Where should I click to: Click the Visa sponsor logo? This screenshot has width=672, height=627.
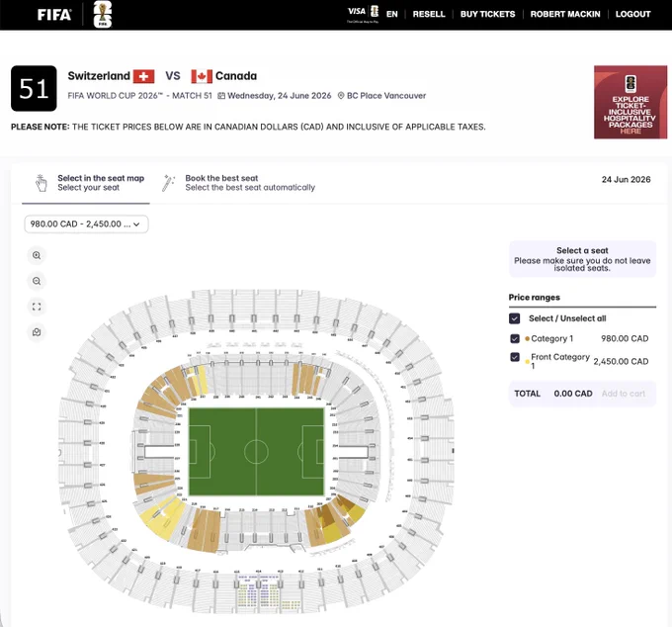363,14
